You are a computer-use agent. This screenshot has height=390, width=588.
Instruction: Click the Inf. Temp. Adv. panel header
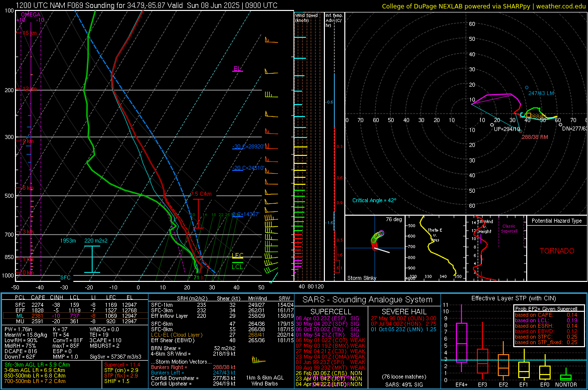pos(334,20)
